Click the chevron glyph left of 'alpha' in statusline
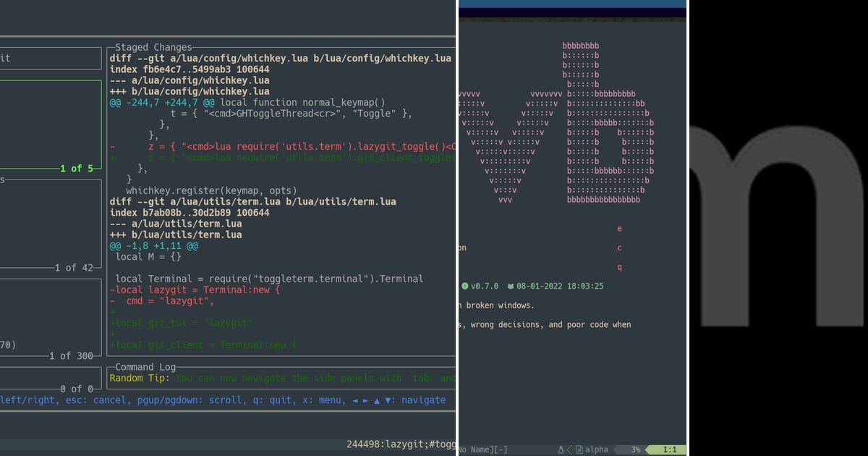Viewport: 868px width, 456px height. 569,449
